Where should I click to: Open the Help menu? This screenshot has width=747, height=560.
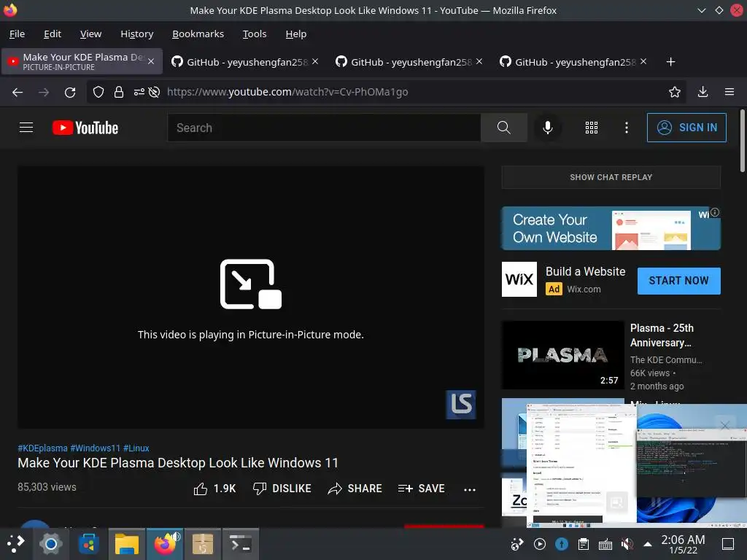(296, 34)
